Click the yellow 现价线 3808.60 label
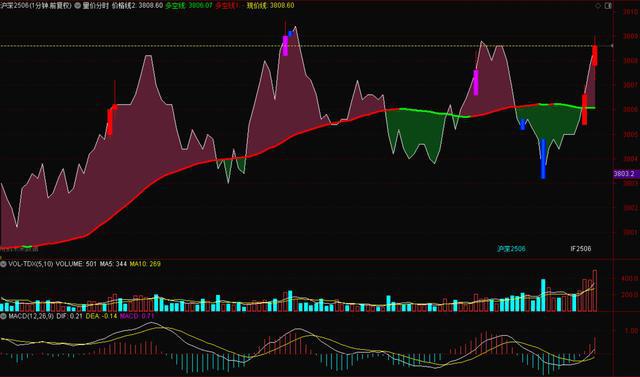This screenshot has height=377, width=640. point(270,6)
